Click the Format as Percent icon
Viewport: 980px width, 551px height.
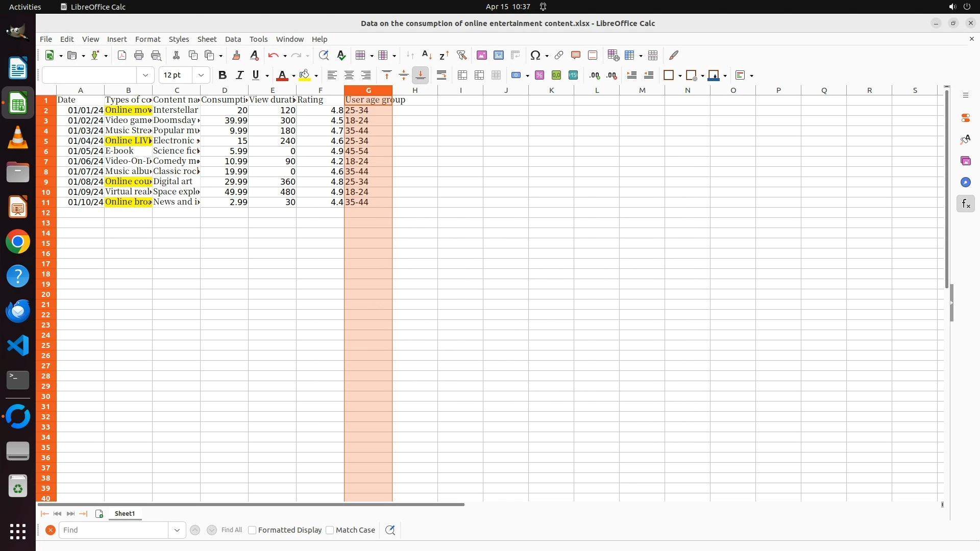[540, 75]
